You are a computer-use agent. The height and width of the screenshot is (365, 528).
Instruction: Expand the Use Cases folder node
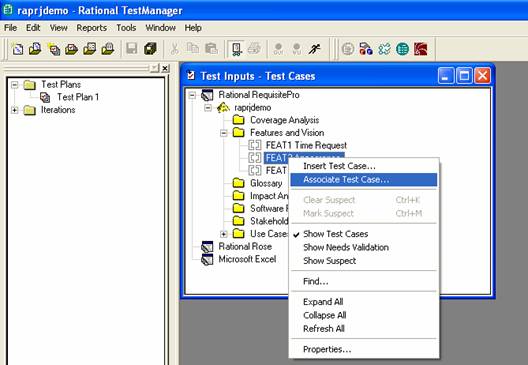pos(224,234)
